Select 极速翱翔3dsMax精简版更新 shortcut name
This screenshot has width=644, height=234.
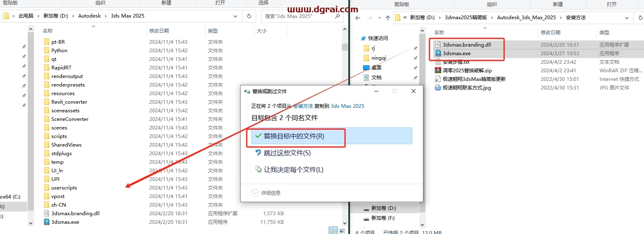[474, 79]
